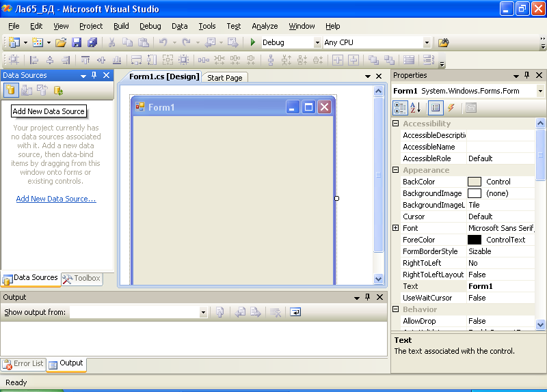Click the Redo arrow icon

click(186, 42)
